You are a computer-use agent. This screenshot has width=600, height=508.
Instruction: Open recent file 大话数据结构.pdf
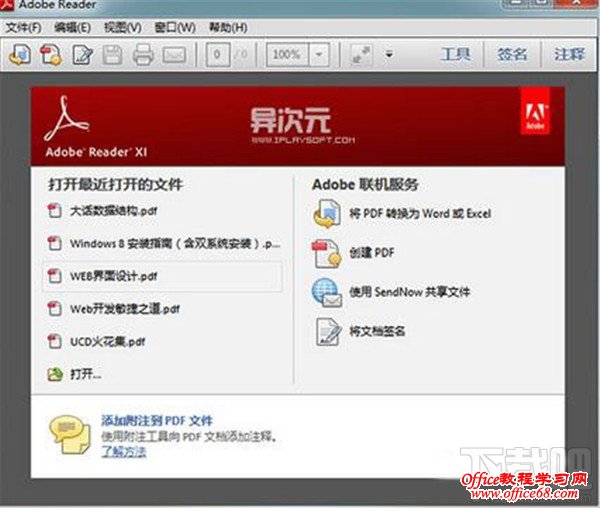[113, 211]
